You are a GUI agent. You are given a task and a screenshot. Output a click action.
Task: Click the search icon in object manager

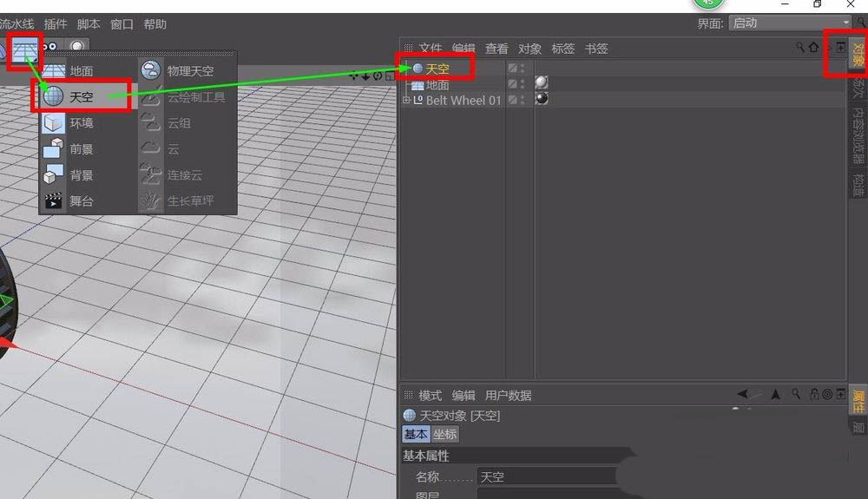800,48
